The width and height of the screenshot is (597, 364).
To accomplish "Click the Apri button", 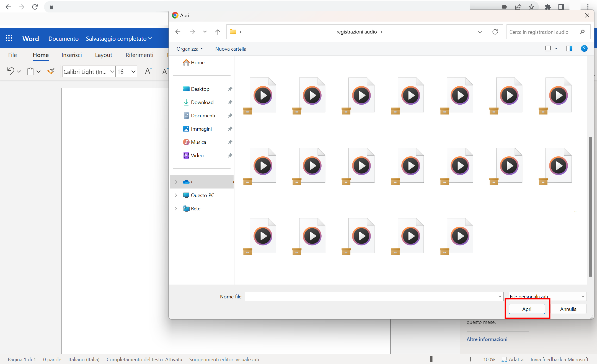I will tap(527, 309).
